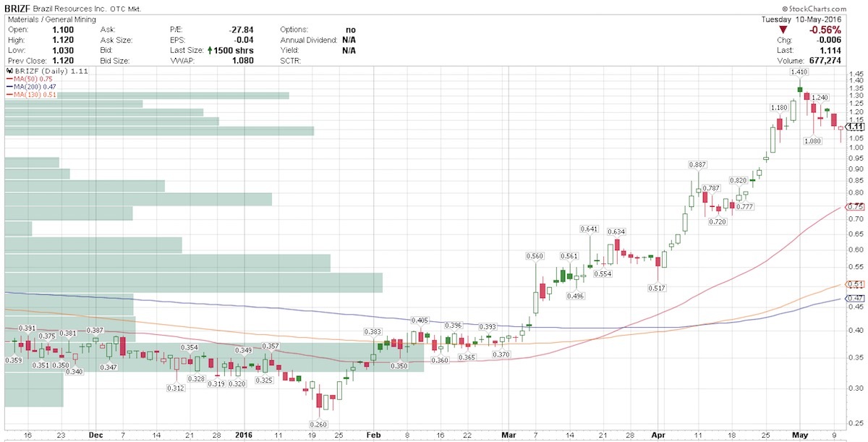Click the 1.11 current price tag on axis
Image resolution: width=868 pixels, height=442 pixels.
[856, 127]
